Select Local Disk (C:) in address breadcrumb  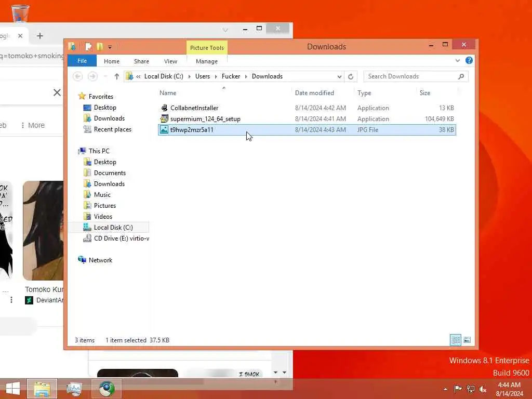(x=164, y=76)
